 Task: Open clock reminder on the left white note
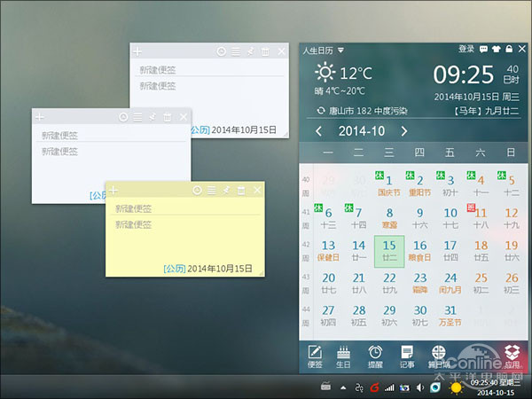coord(123,117)
